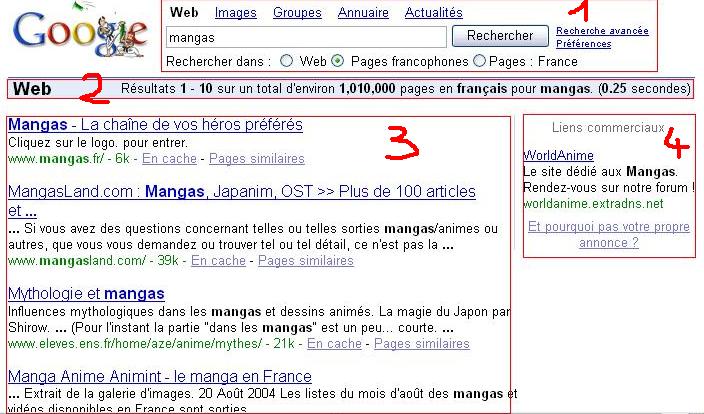Click Et pourquoi pas votre propre annonce link
The image size is (704, 414).
tap(609, 234)
